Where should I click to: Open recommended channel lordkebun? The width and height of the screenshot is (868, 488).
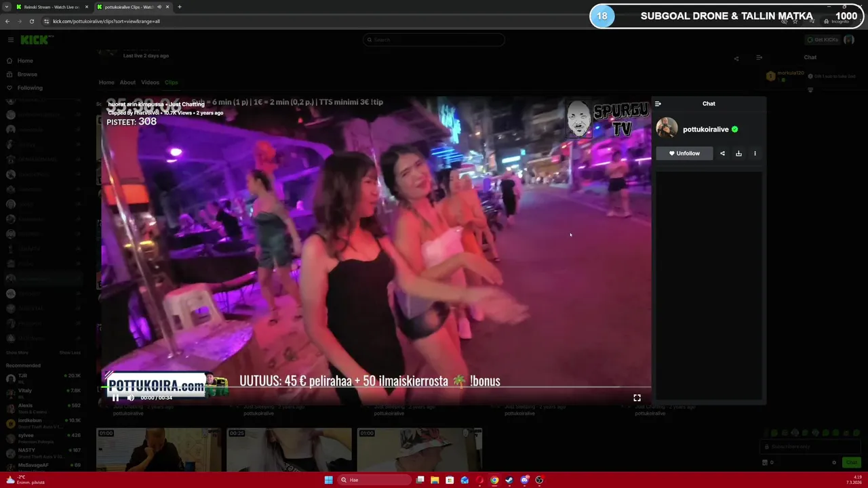point(43,422)
